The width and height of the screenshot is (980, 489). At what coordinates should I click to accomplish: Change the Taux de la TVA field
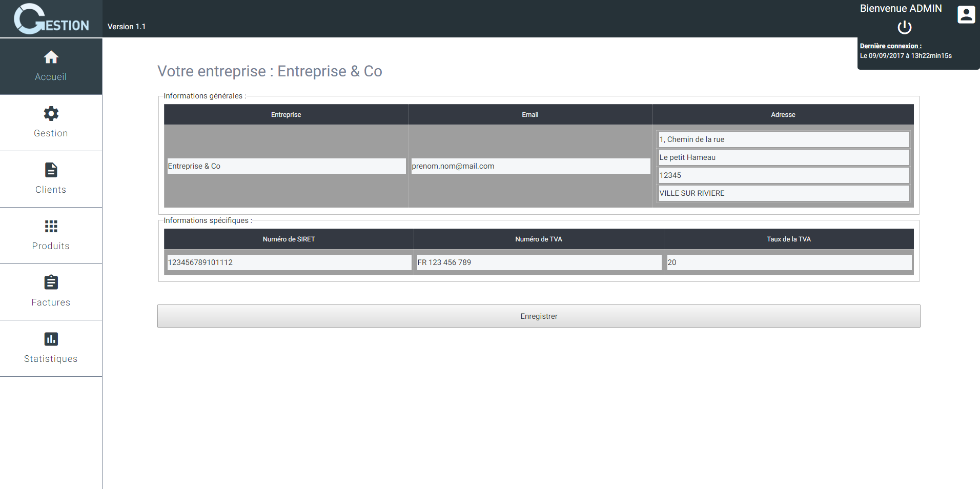788,262
